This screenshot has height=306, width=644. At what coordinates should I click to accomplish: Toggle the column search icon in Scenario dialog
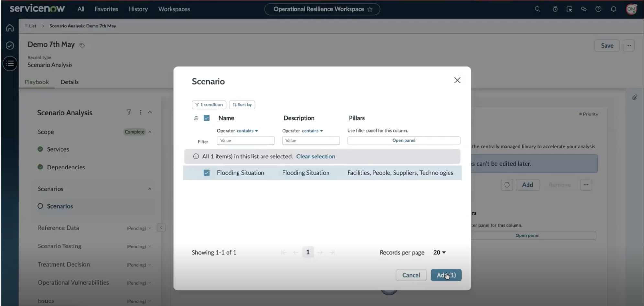[x=196, y=118]
